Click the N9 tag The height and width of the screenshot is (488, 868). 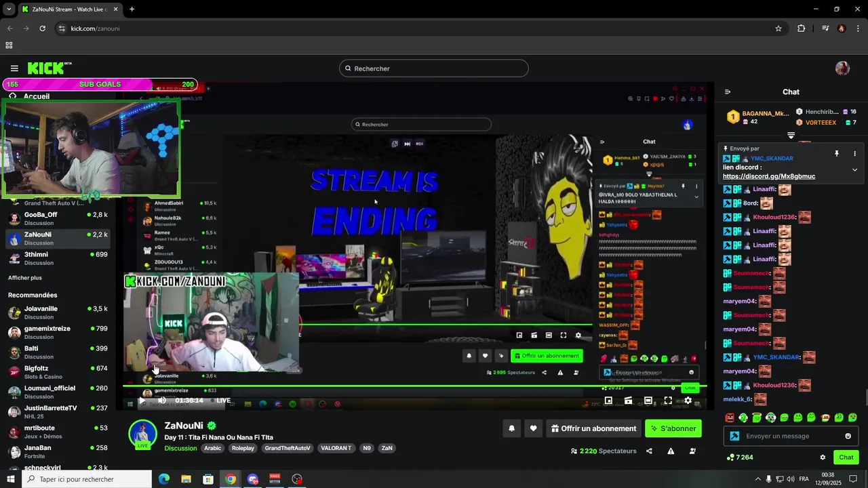click(x=367, y=448)
